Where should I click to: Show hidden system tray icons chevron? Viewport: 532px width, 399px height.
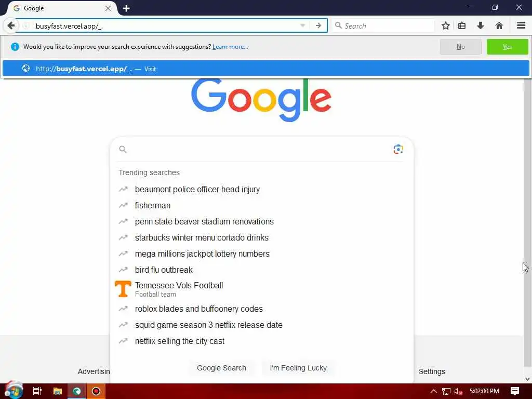coord(434,391)
